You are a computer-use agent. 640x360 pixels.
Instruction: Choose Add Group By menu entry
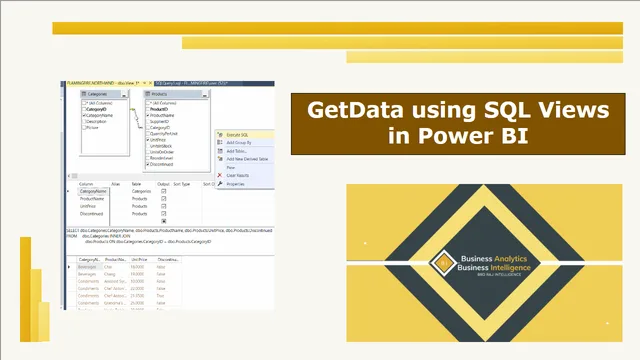[245, 142]
